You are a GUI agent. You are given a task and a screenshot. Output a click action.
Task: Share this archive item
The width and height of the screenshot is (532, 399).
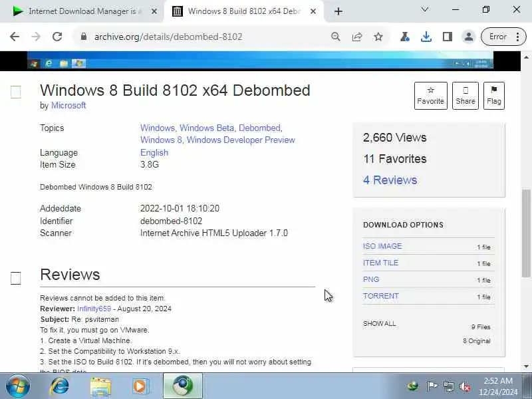pos(465,96)
